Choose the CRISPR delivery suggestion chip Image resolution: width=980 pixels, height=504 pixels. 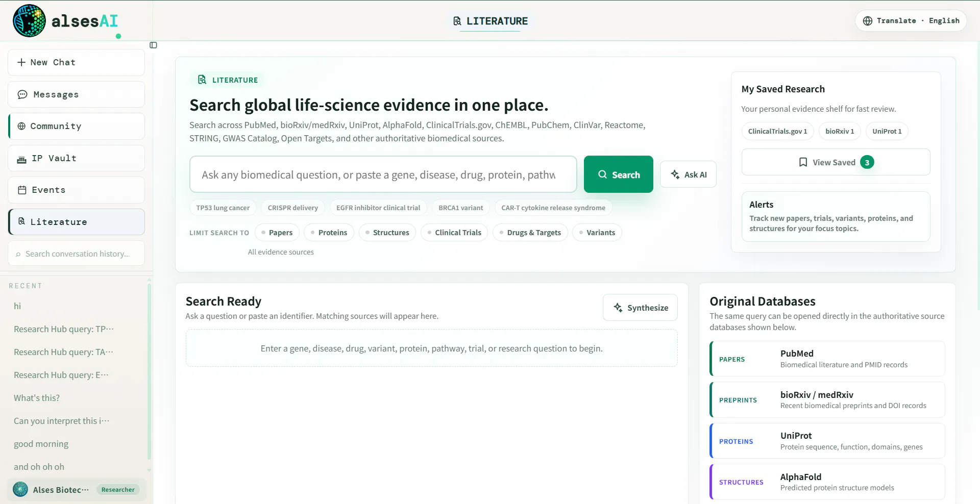click(x=293, y=208)
